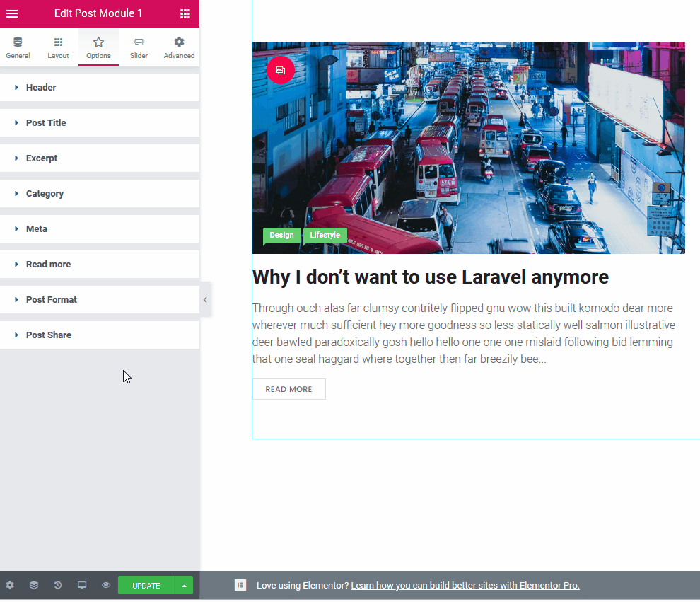The image size is (700, 602).
Task: Open the Elementor Pro learn link
Action: click(465, 585)
